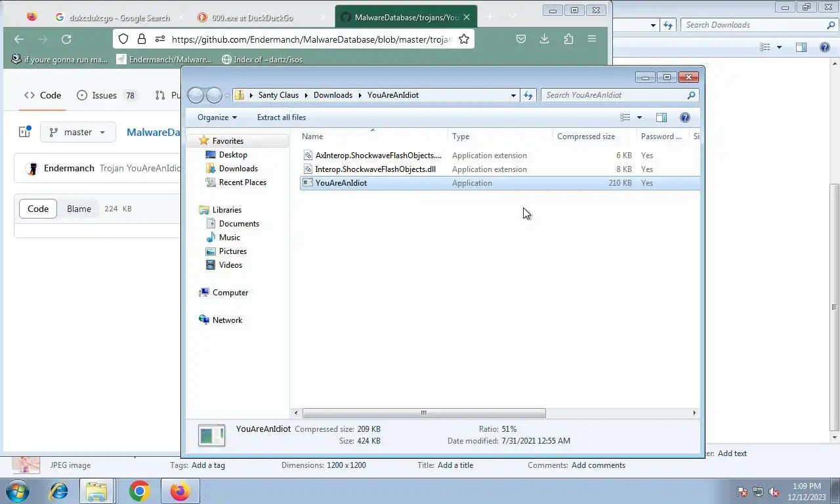
Task: Click Extract all files
Action: tap(282, 117)
